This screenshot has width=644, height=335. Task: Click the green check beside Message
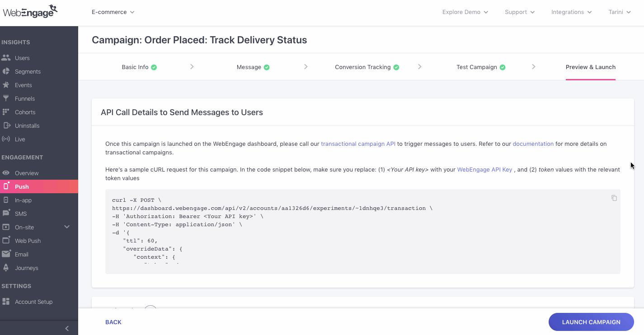point(267,67)
